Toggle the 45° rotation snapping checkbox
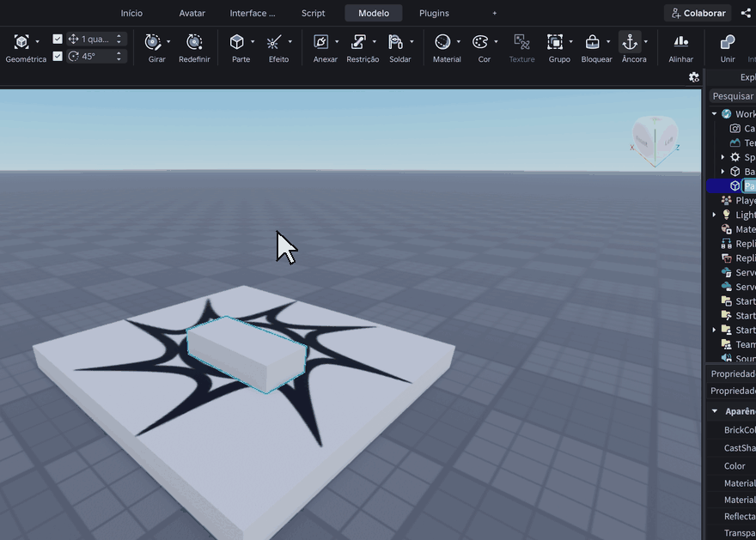The width and height of the screenshot is (756, 540). [x=58, y=57]
